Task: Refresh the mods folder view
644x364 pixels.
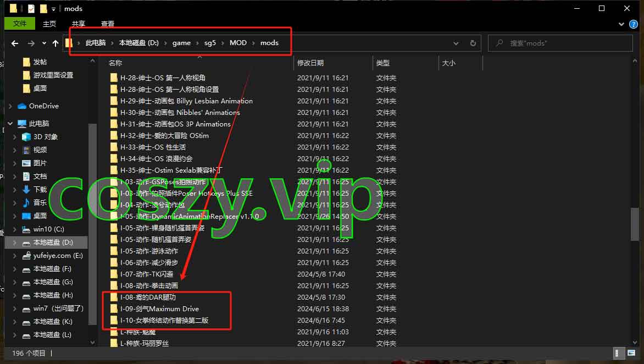Action: point(473,43)
